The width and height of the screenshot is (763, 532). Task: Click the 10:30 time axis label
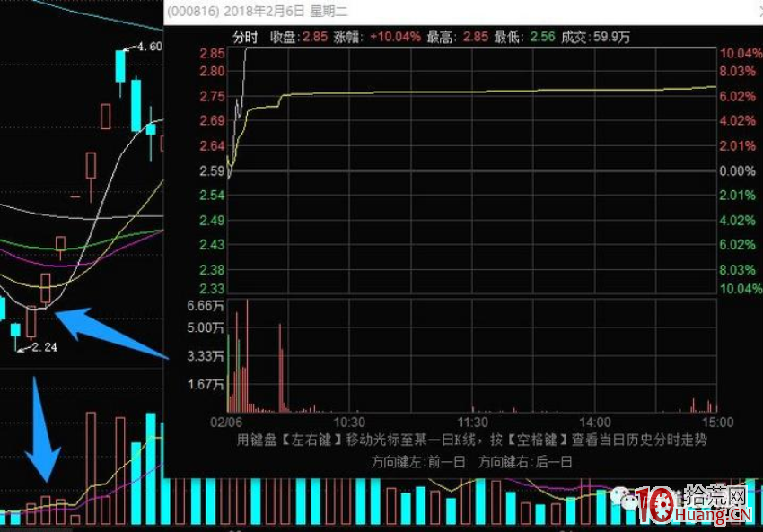(x=349, y=422)
